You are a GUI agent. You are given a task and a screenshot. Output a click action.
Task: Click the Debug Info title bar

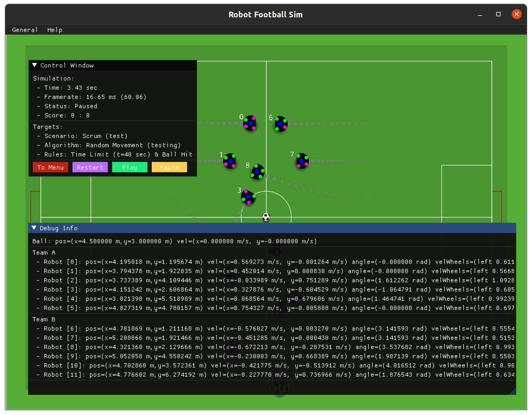coord(271,228)
